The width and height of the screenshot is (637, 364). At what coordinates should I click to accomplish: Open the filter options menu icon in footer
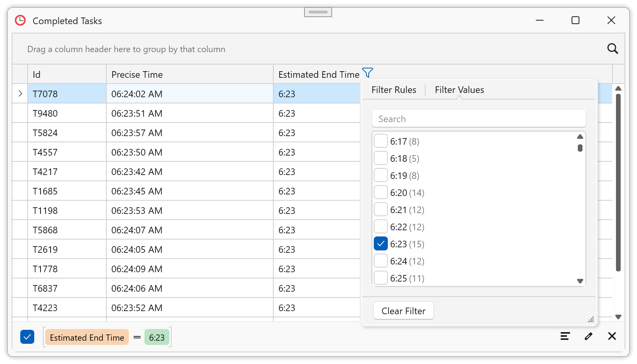[565, 336]
